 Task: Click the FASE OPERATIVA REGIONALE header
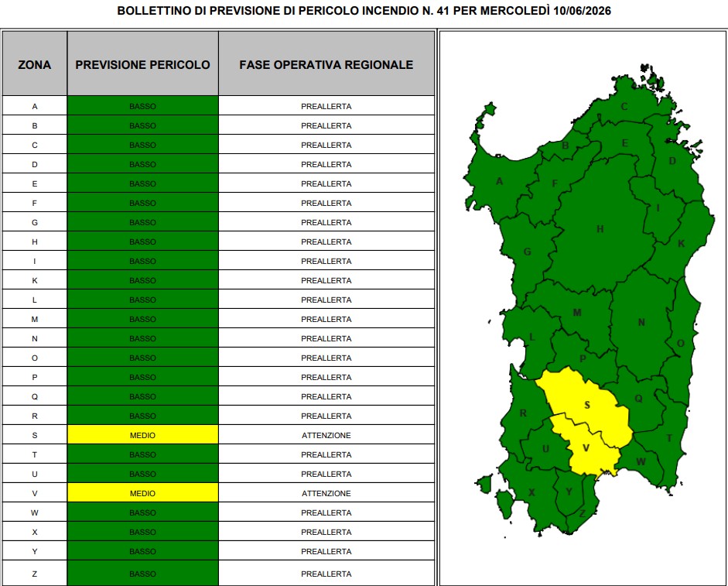click(x=326, y=64)
